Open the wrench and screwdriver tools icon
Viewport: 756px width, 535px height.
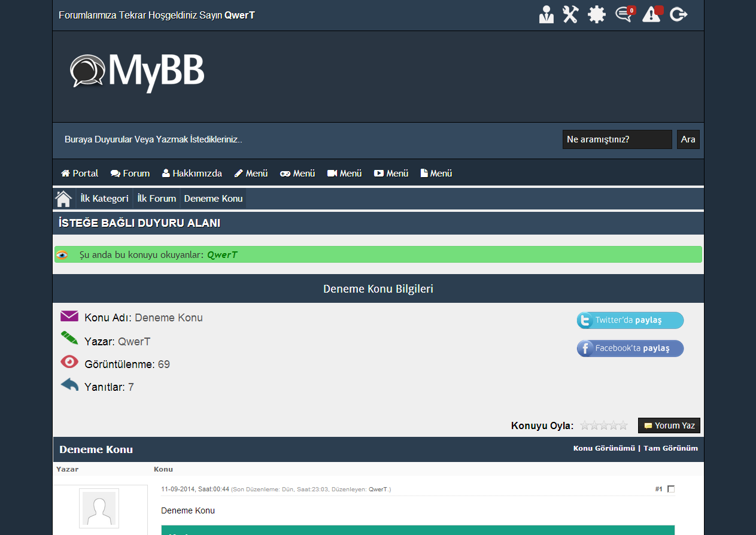pyautogui.click(x=570, y=14)
